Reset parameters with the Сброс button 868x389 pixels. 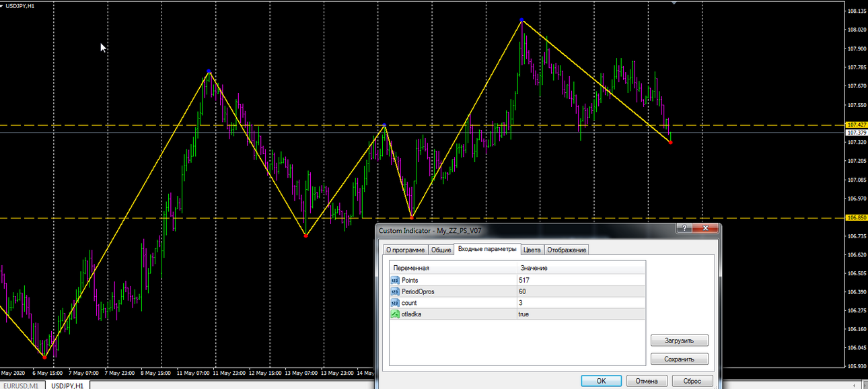click(x=692, y=381)
